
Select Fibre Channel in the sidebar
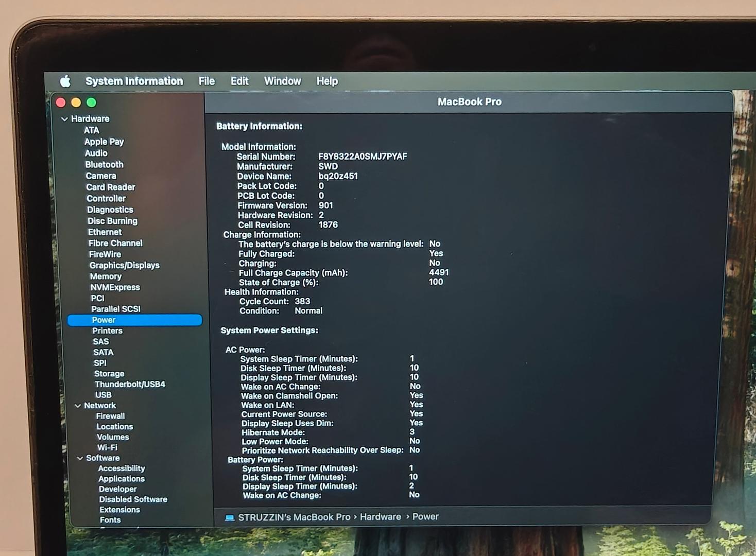pos(115,243)
